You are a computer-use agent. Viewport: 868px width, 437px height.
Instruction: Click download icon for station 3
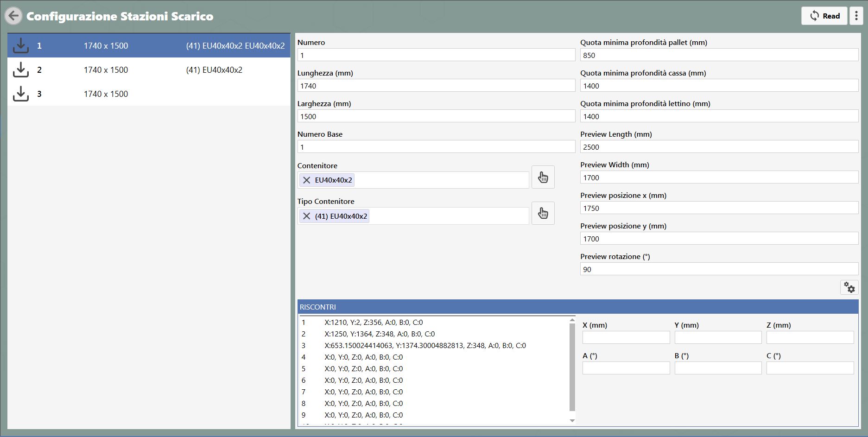pos(20,94)
